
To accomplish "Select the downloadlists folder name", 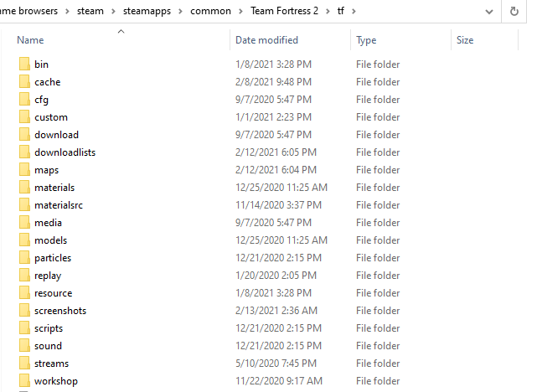I will click(x=65, y=152).
